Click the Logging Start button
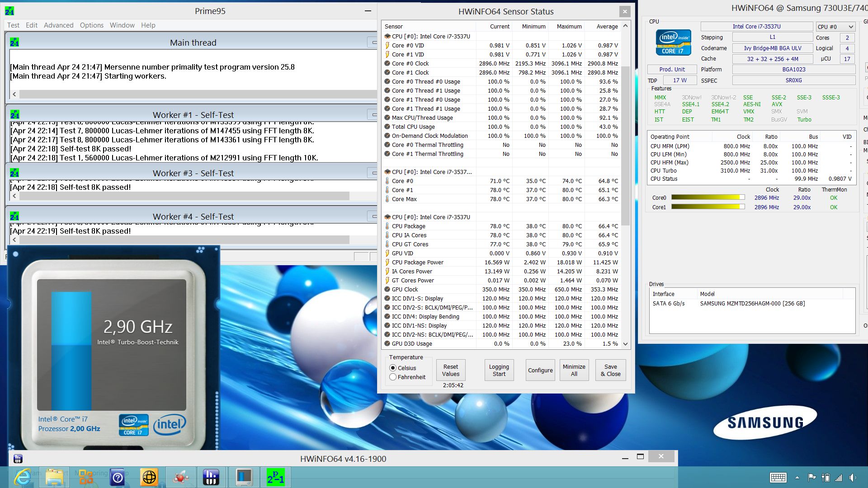This screenshot has height=488, width=868. point(499,370)
